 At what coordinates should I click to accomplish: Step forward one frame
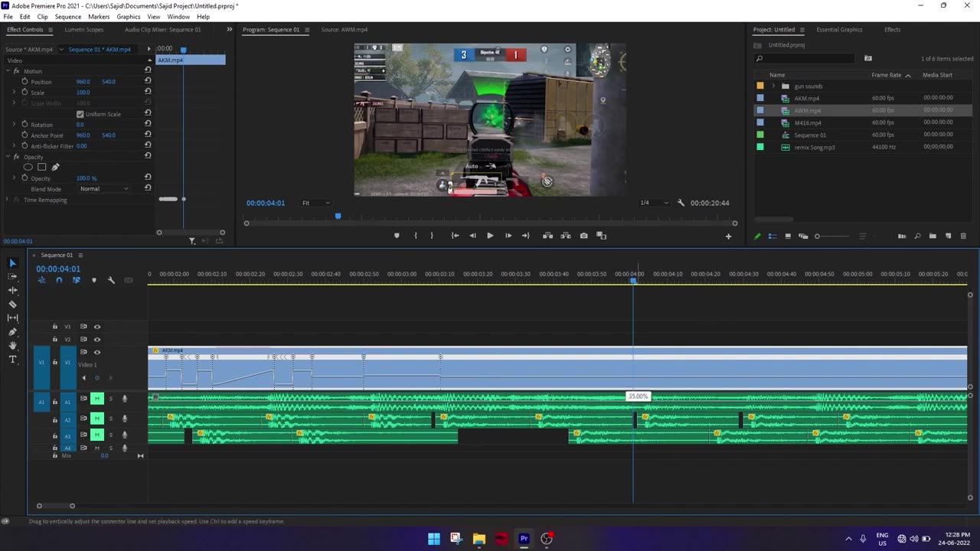(508, 236)
